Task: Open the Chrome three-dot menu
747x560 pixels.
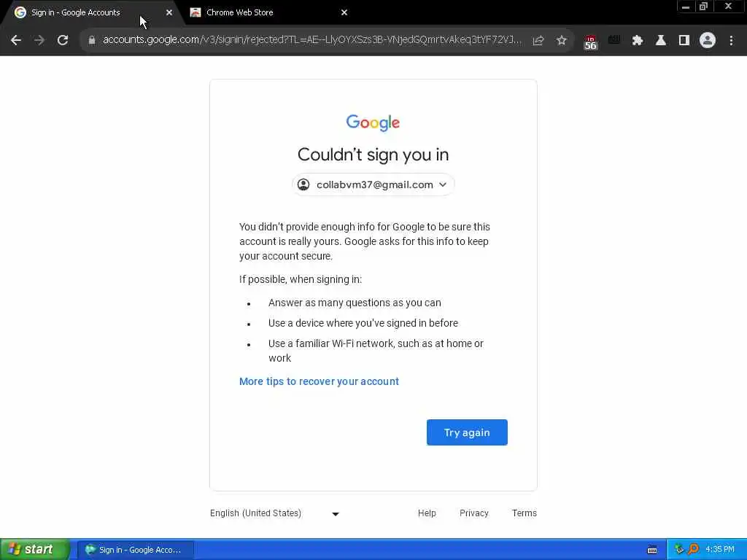Action: [731, 41]
